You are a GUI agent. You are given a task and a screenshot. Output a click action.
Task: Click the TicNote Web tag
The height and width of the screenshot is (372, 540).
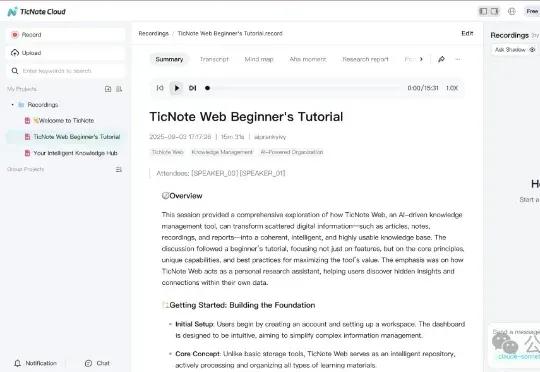[167, 152]
